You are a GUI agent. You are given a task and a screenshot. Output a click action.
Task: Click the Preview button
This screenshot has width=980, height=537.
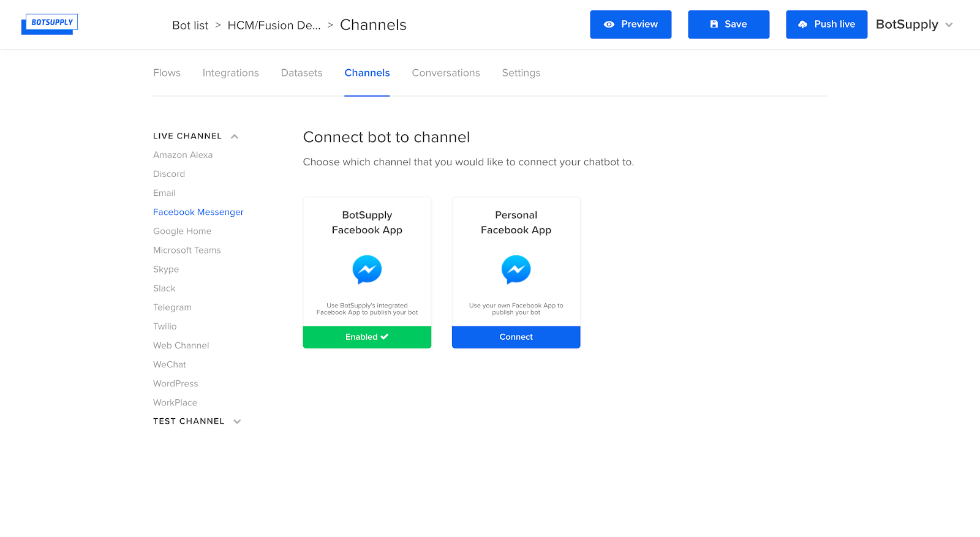coord(631,24)
